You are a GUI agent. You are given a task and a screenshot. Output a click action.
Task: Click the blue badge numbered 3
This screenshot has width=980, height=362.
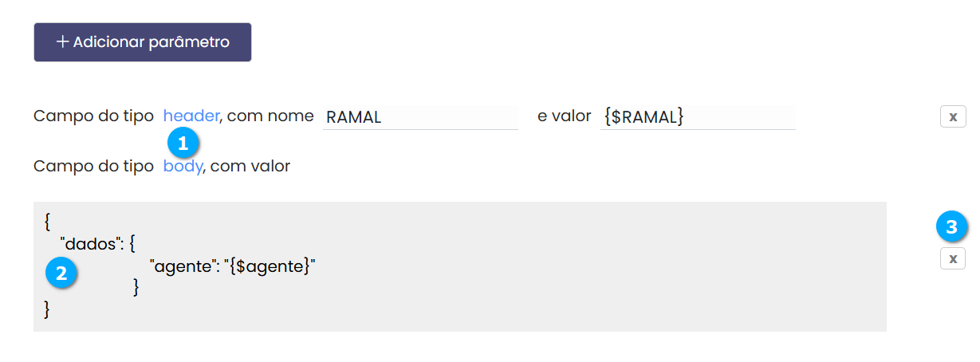951,227
